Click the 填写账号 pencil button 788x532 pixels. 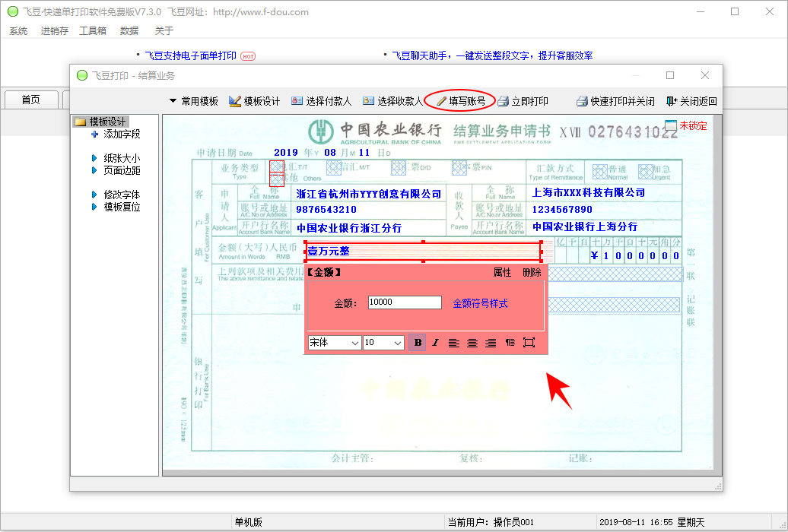pos(461,102)
